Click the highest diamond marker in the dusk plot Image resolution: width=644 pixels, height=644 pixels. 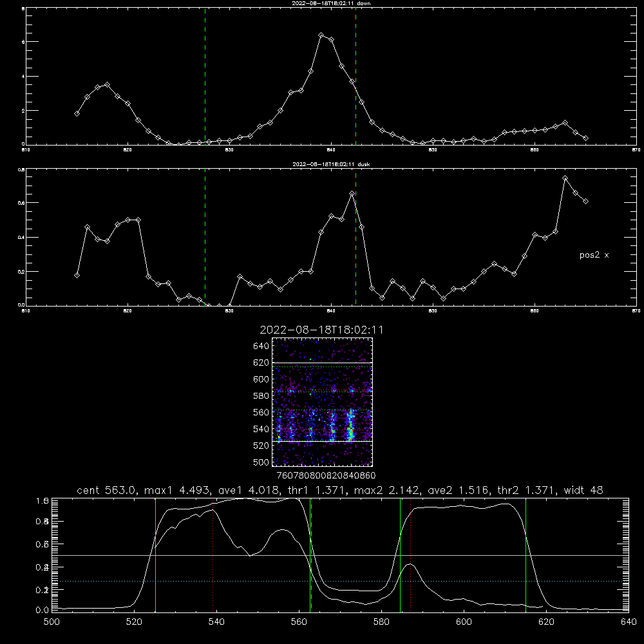click(x=565, y=178)
